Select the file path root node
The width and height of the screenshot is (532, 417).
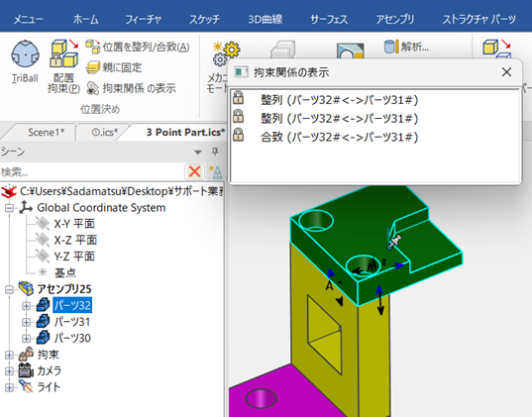122,191
